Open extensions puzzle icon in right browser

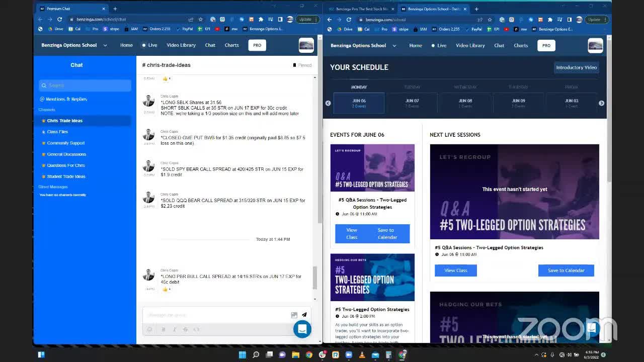[550, 20]
